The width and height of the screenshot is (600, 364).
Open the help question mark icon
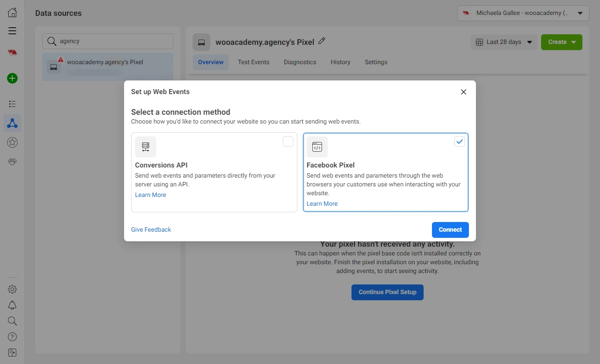pyautogui.click(x=12, y=337)
